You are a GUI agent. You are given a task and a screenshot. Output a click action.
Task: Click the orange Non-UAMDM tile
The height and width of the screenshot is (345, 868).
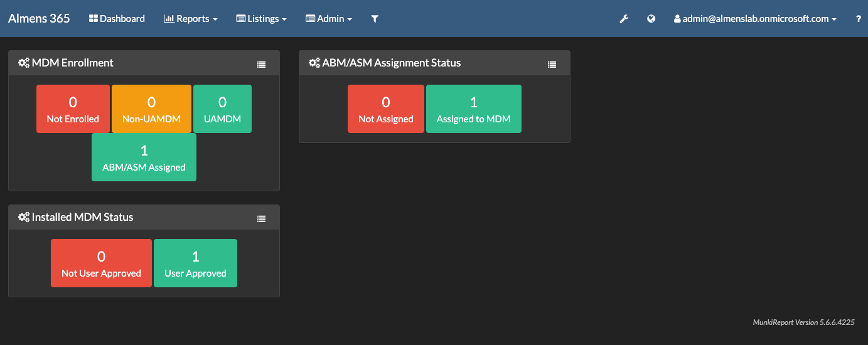tap(151, 109)
